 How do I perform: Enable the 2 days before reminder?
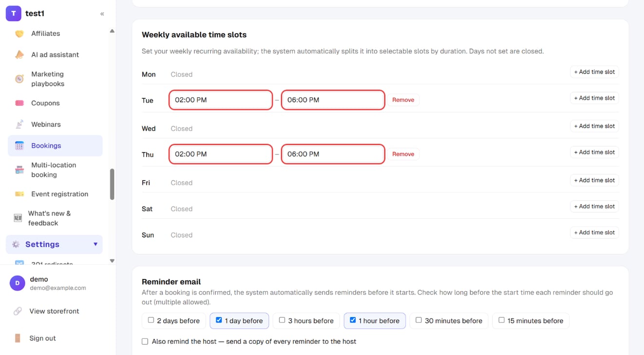pos(151,320)
